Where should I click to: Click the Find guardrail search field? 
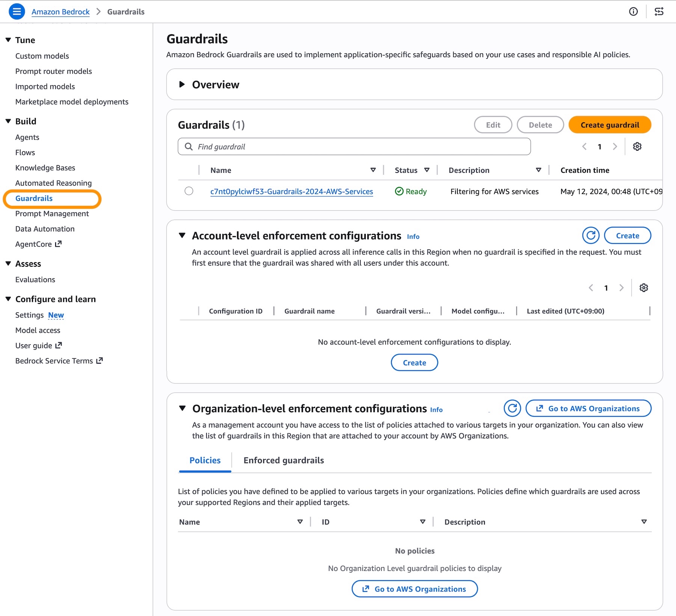point(354,146)
